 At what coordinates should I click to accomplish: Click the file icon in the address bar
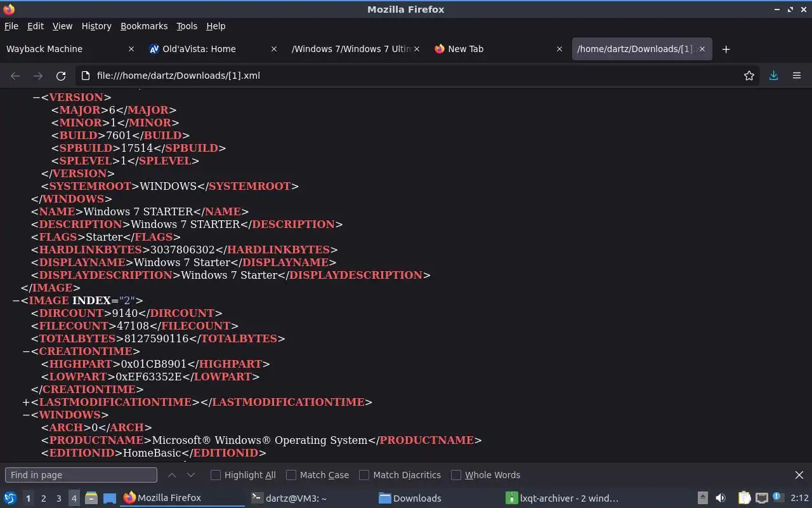tap(86, 76)
